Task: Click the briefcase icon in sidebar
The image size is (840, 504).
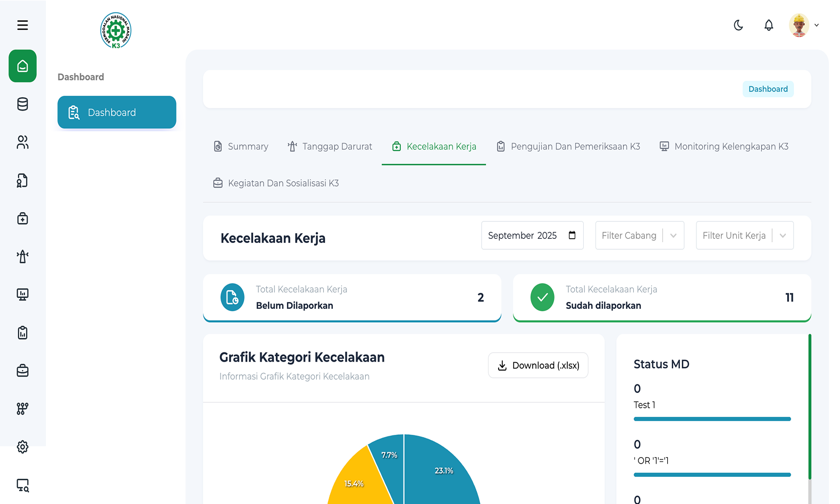Action: (x=22, y=371)
